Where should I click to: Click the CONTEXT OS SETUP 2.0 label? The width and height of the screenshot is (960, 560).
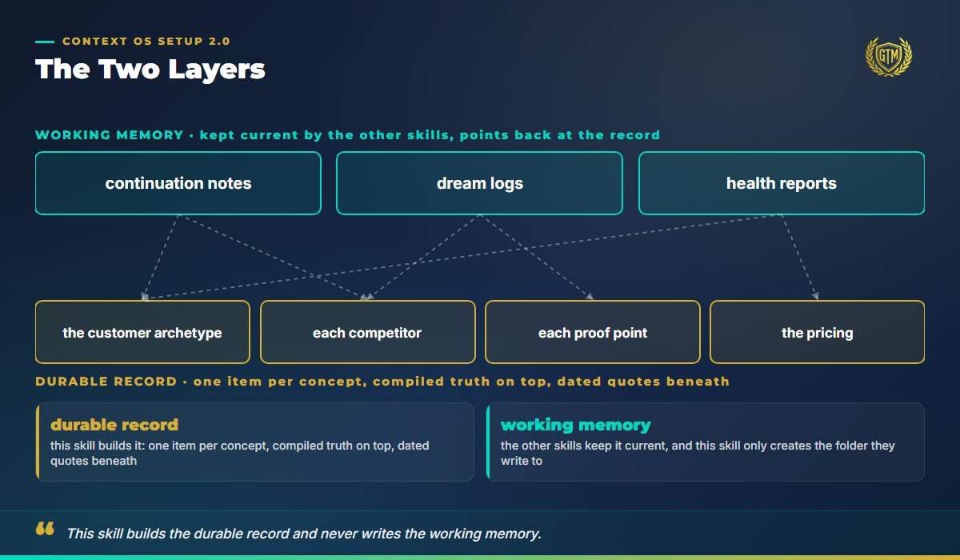pos(146,42)
